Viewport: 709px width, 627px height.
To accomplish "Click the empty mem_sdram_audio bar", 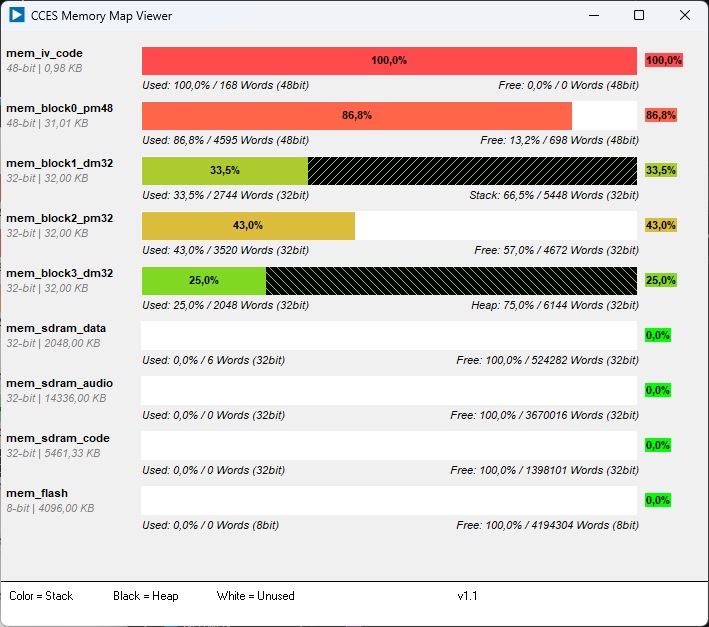I will 389,390.
